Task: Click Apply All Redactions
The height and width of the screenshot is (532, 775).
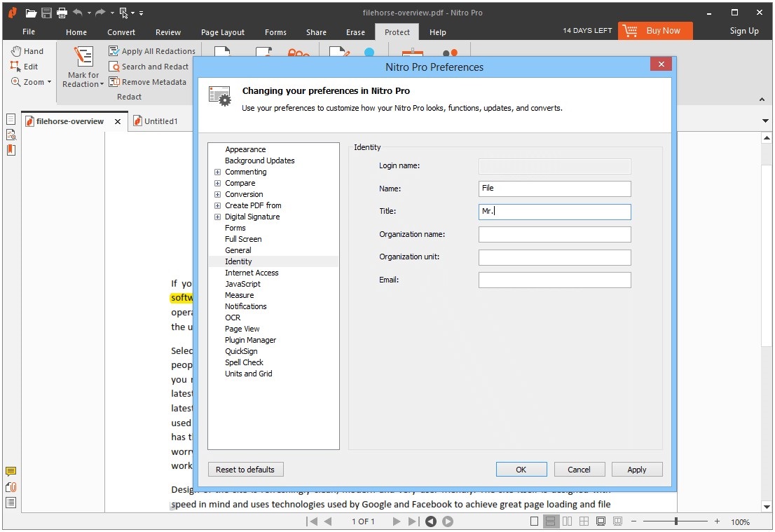Action: [x=152, y=51]
